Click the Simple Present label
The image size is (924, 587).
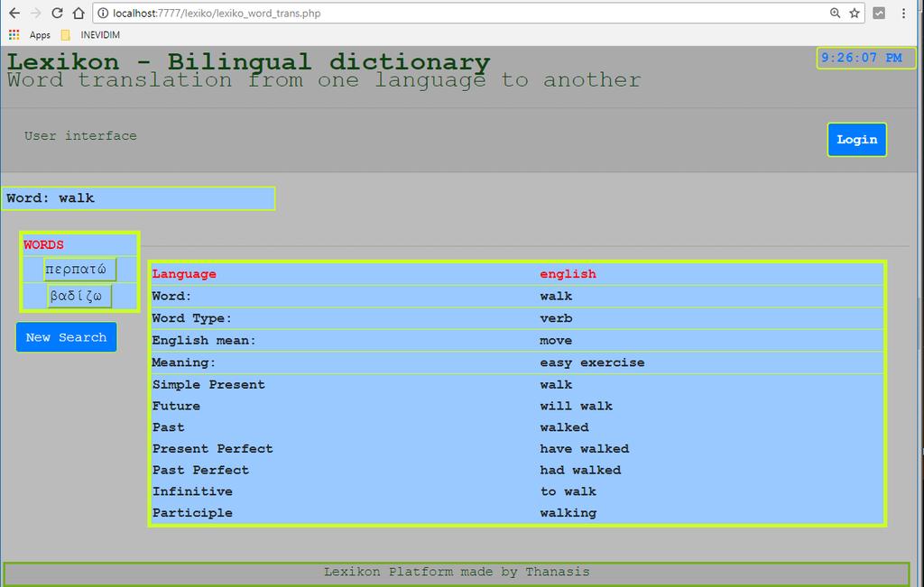tap(208, 384)
